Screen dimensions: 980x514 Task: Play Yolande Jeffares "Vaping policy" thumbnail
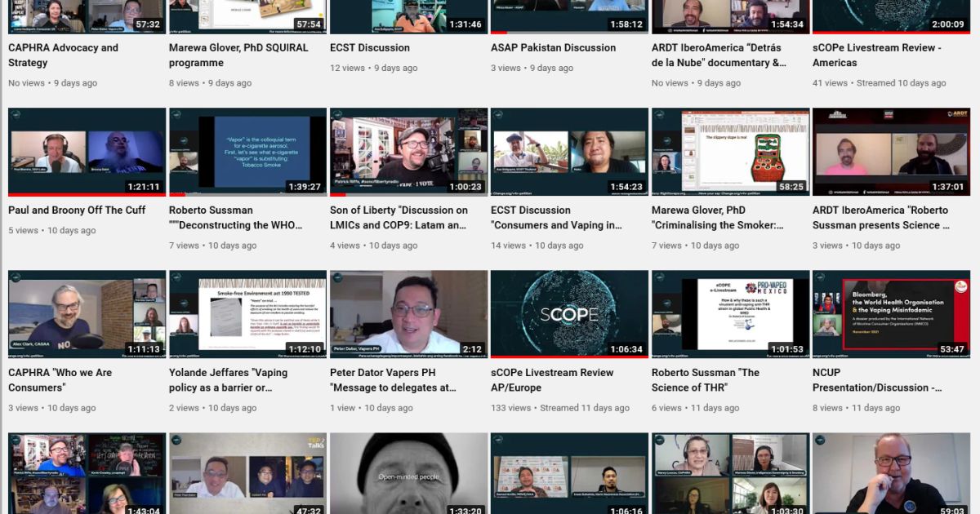click(247, 315)
